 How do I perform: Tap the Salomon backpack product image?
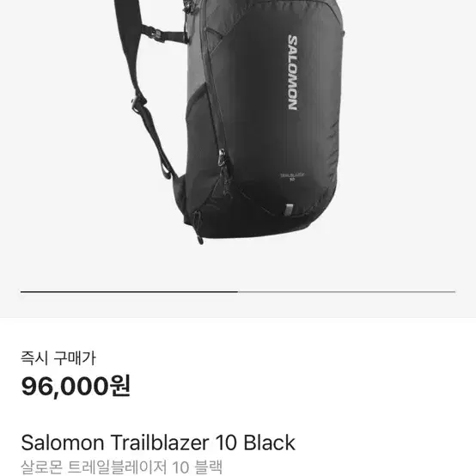point(229,121)
